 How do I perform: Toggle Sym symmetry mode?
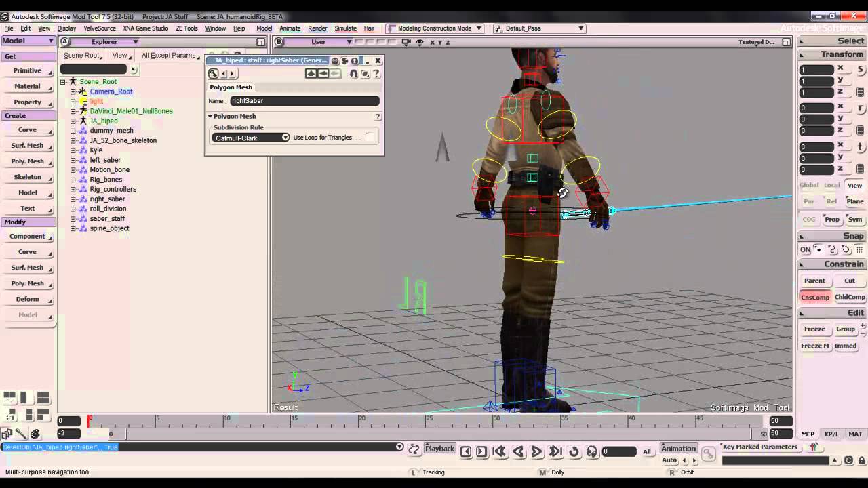(854, 220)
